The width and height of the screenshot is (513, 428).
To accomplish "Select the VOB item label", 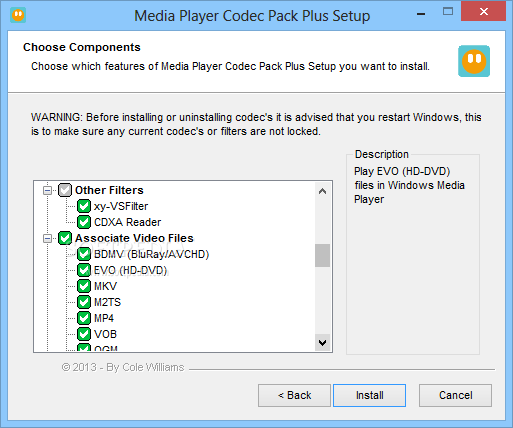I will point(105,334).
